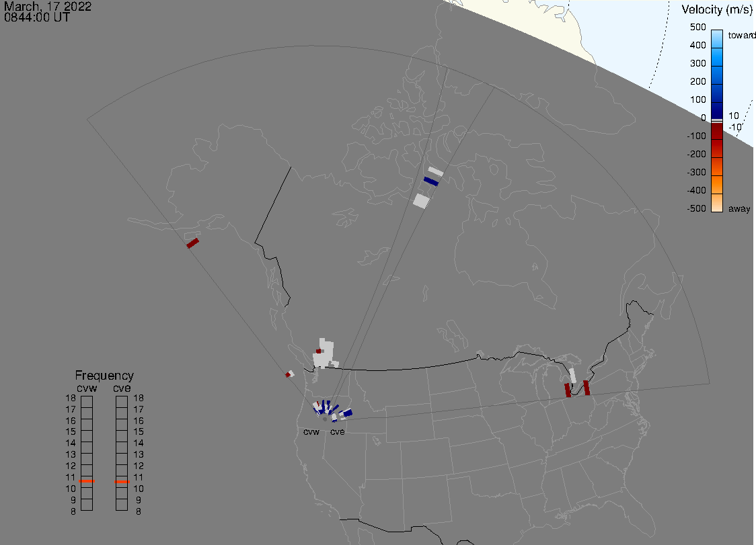Image resolution: width=756 pixels, height=545 pixels.
Task: Click the Frequency legend title
Action: 104,376
